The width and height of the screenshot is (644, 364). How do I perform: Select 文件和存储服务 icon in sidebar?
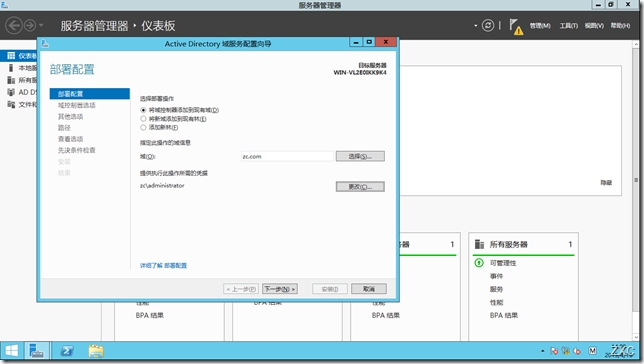pos(11,104)
